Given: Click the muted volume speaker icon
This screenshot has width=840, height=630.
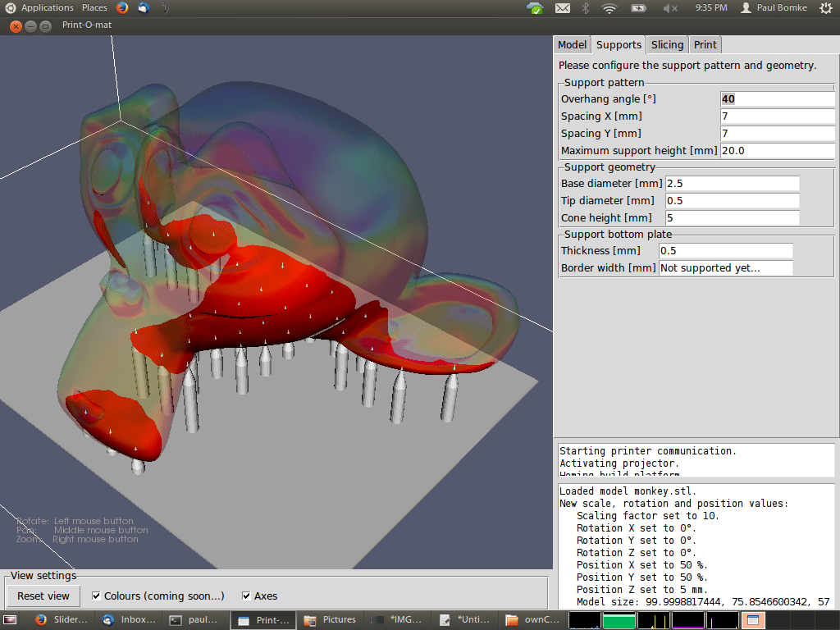Looking at the screenshot, I should point(669,8).
